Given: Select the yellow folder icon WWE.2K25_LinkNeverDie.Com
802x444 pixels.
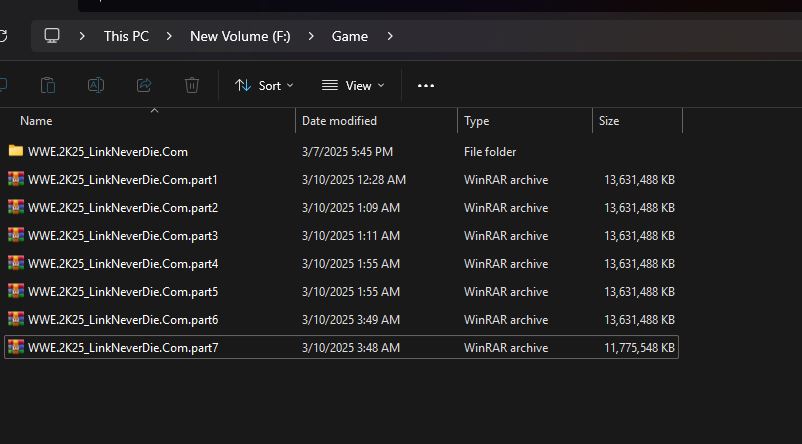Looking at the screenshot, I should pyautogui.click(x=15, y=152).
